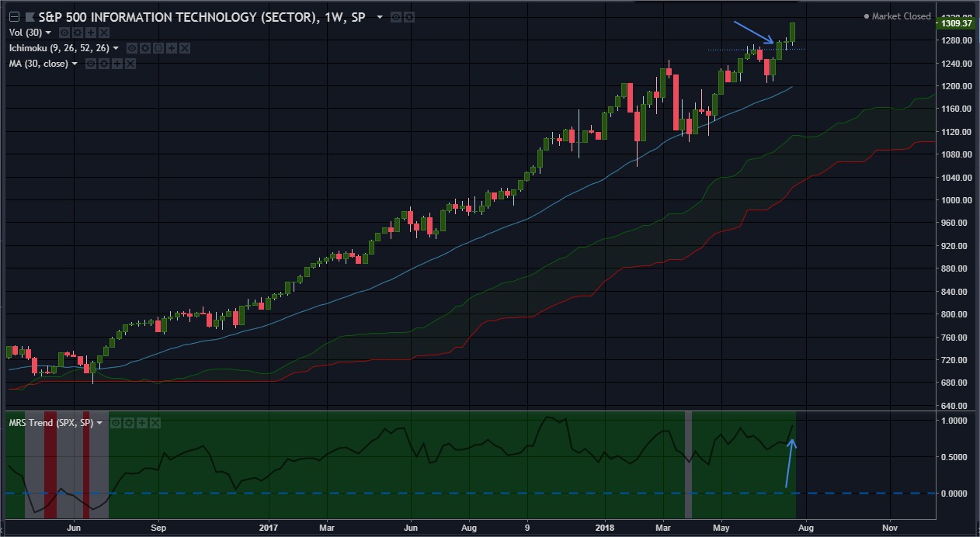Hide the MA (30, close) indicator
The image size is (980, 537).
point(91,64)
